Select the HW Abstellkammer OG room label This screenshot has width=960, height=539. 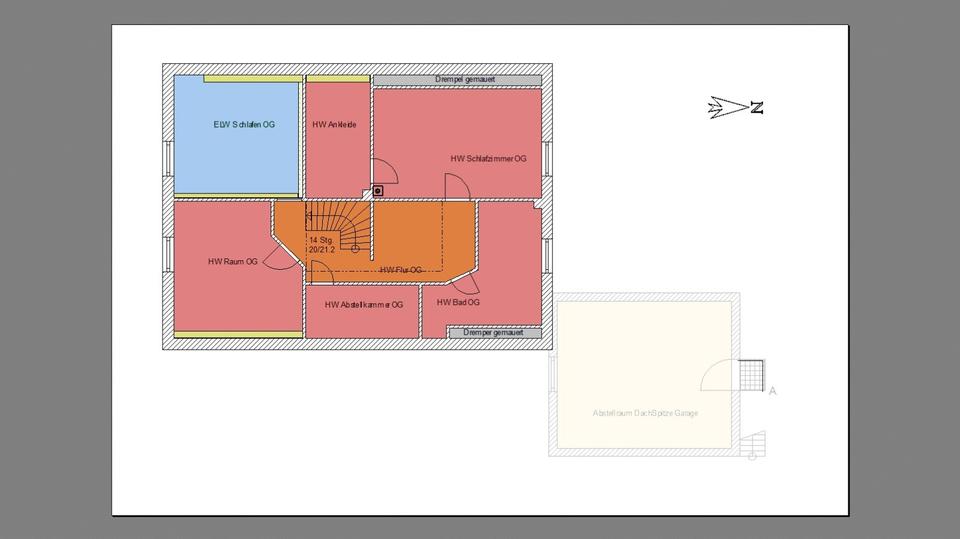364,304
